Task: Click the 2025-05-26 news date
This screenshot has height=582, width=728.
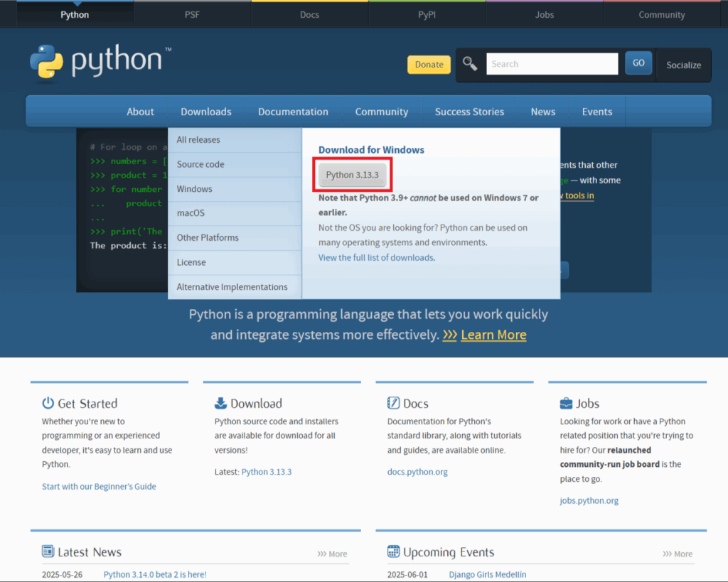Action: pos(63,575)
